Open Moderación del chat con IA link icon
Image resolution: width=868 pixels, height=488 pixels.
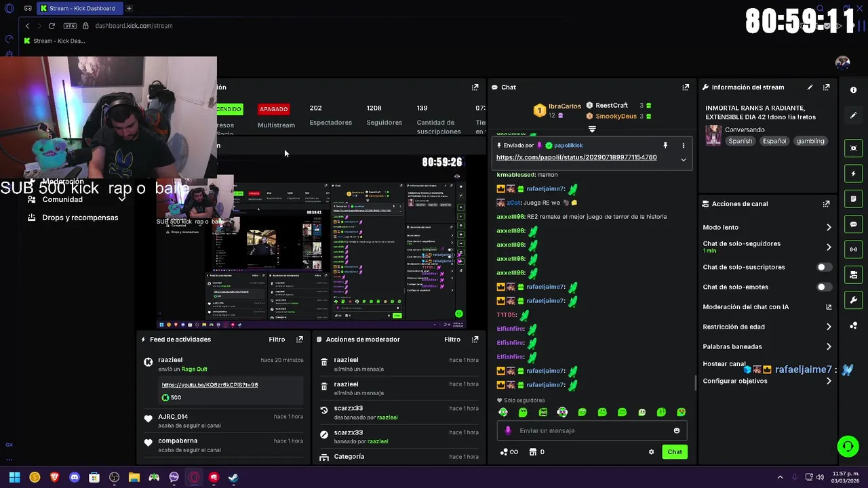(x=829, y=307)
